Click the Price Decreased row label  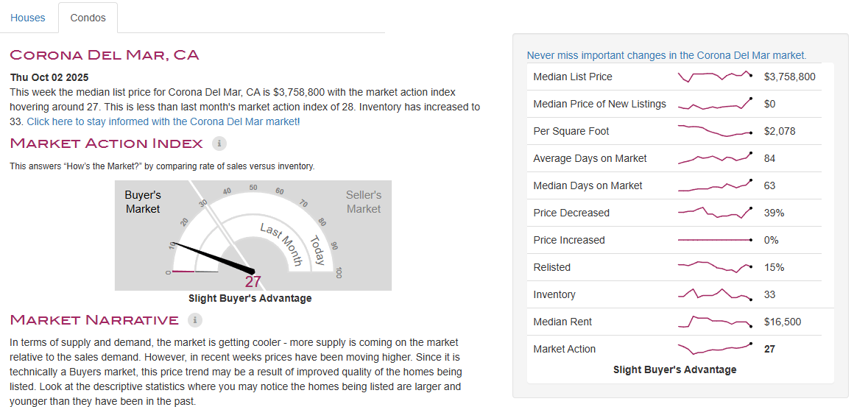pyautogui.click(x=571, y=213)
